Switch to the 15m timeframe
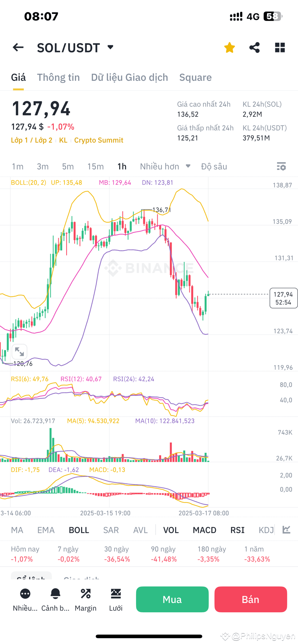 coord(95,166)
